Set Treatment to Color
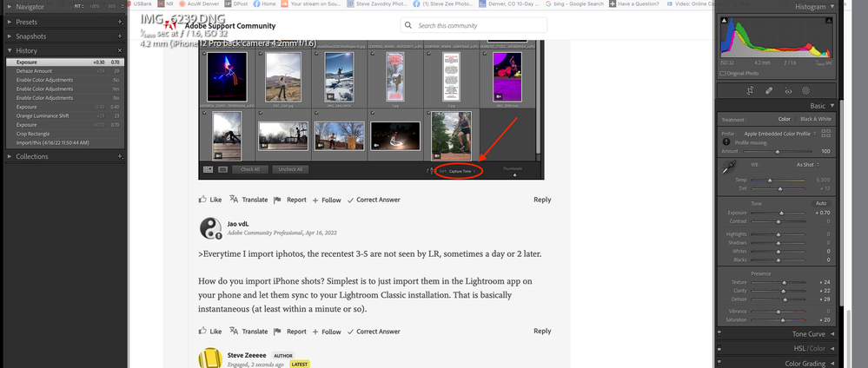 (x=785, y=119)
